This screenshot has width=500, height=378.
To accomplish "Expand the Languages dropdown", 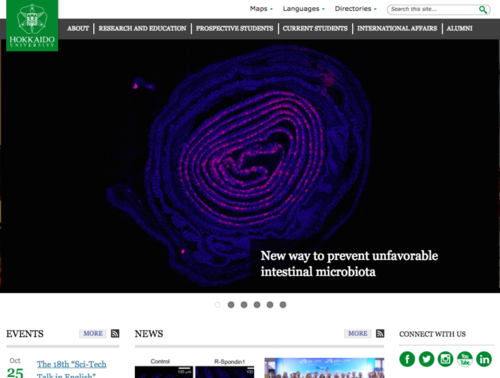I will point(304,9).
